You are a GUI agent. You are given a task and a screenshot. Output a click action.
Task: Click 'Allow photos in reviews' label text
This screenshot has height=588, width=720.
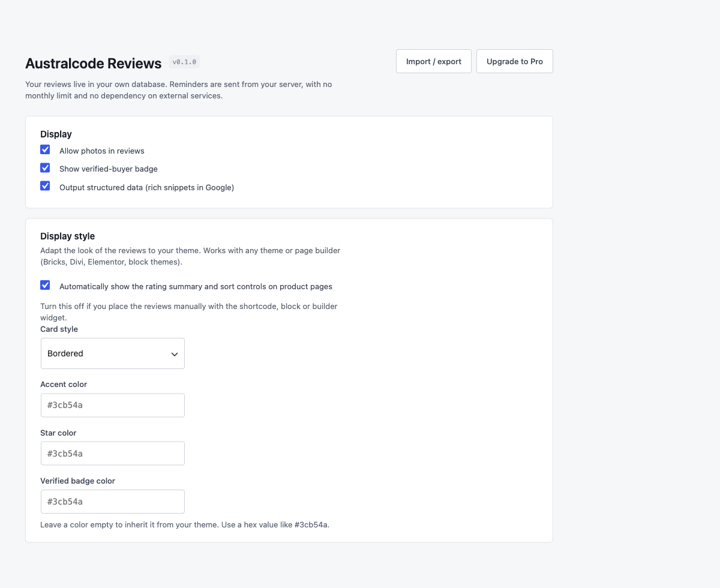pyautogui.click(x=102, y=151)
